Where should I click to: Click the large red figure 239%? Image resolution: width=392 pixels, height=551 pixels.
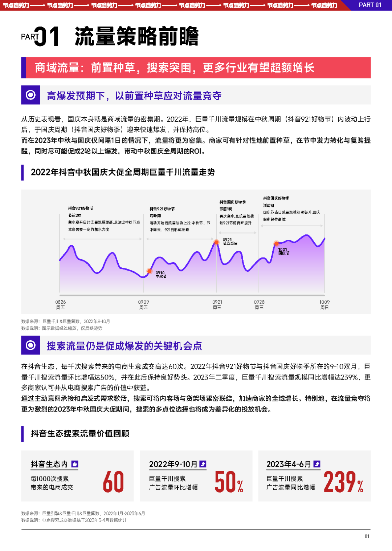click(x=343, y=482)
